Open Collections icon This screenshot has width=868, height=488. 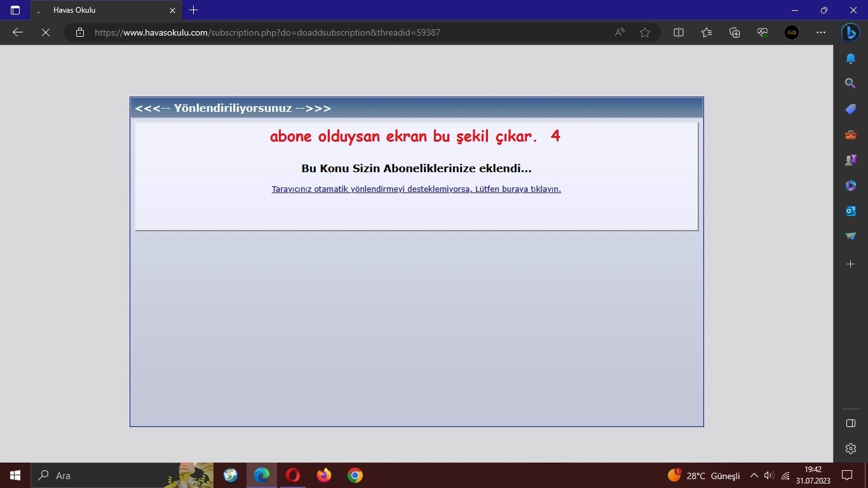point(735,32)
